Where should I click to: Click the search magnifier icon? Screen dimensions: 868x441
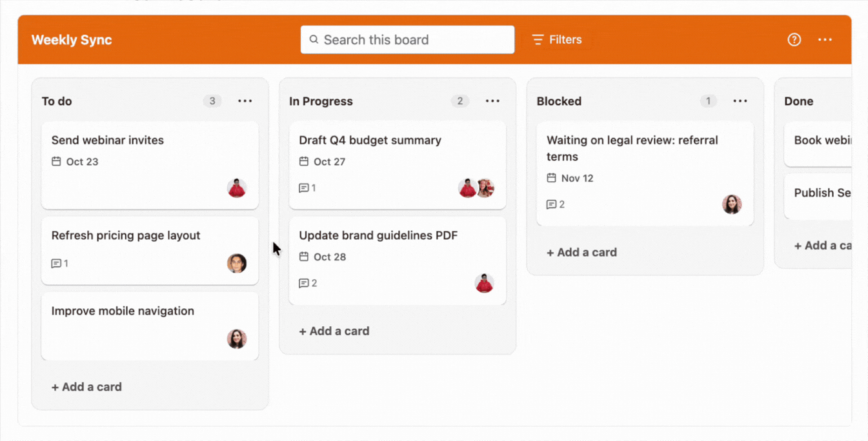click(x=314, y=39)
